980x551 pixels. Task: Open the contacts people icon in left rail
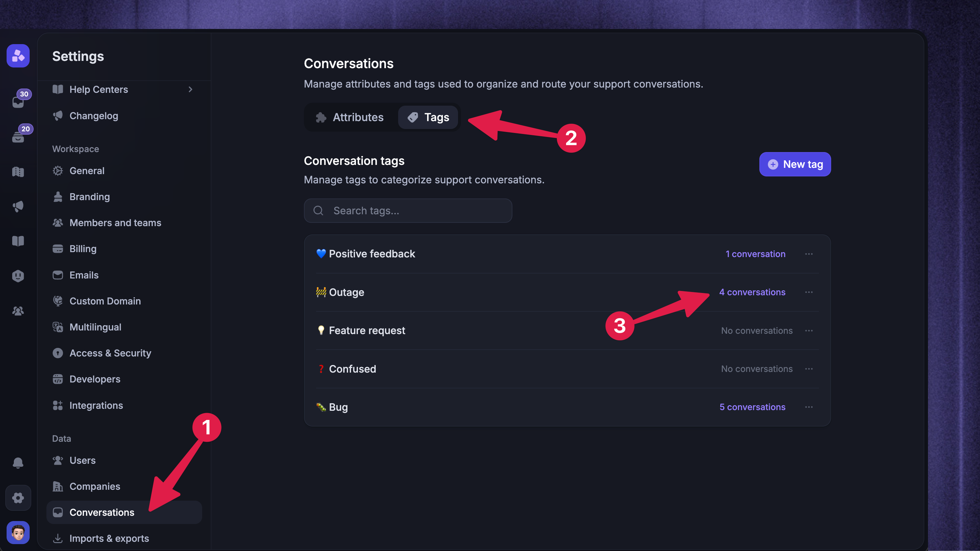point(18,311)
